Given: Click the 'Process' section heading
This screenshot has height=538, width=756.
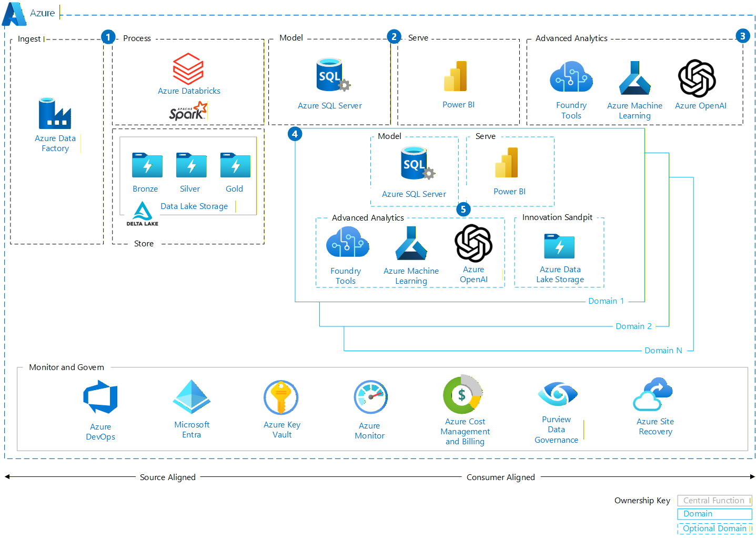Looking at the screenshot, I should pyautogui.click(x=137, y=38).
